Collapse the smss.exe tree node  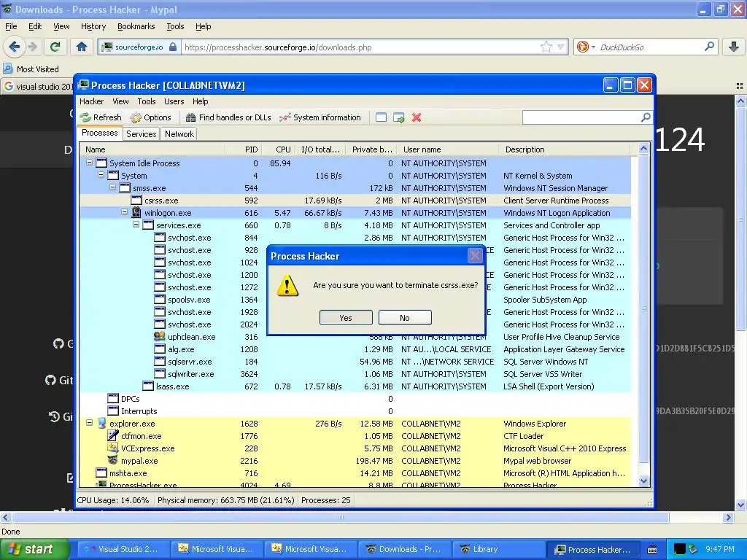pyautogui.click(x=113, y=187)
